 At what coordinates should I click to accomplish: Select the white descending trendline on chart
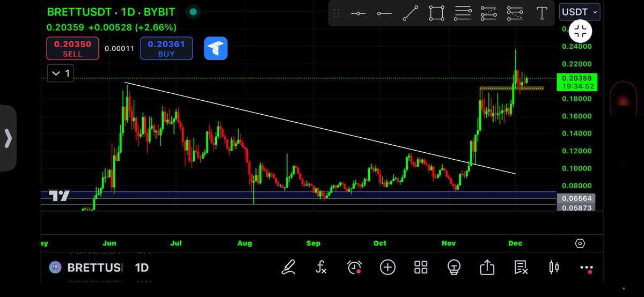coord(320,128)
